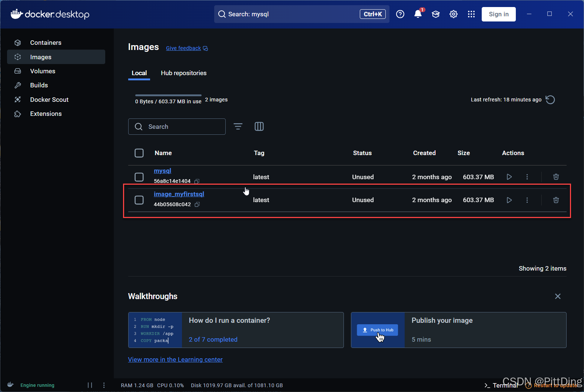The width and height of the screenshot is (584, 392).
Task: Open the apps grid icon
Action: click(x=471, y=14)
